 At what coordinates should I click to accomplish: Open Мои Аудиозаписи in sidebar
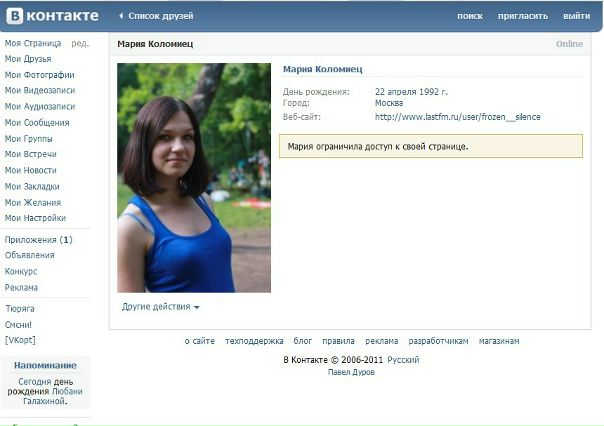39,107
